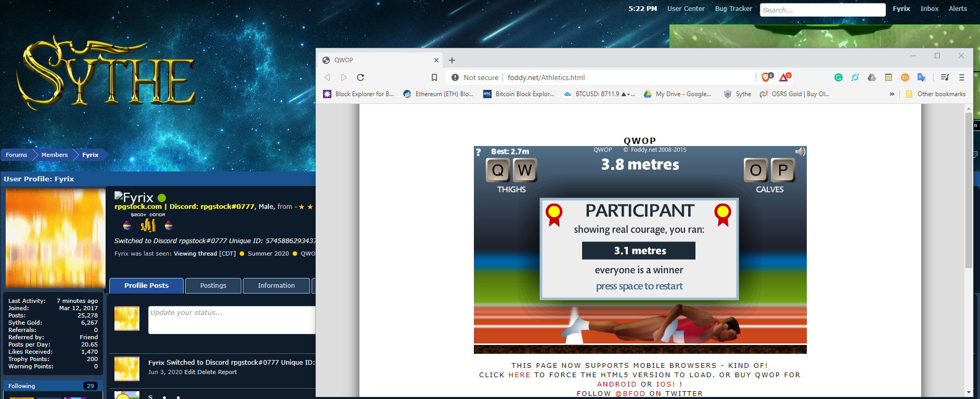This screenshot has height=399, width=980.
Task: Click the browser forward arrow
Action: (344, 77)
